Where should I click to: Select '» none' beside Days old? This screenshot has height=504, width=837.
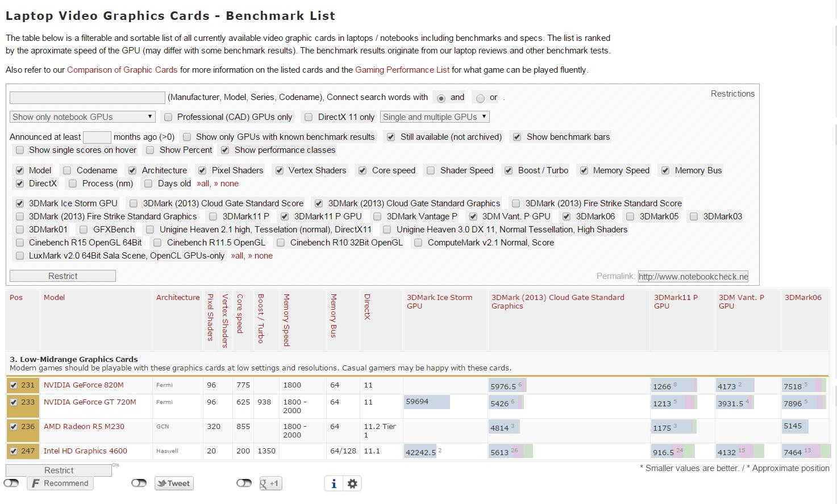pyautogui.click(x=226, y=184)
